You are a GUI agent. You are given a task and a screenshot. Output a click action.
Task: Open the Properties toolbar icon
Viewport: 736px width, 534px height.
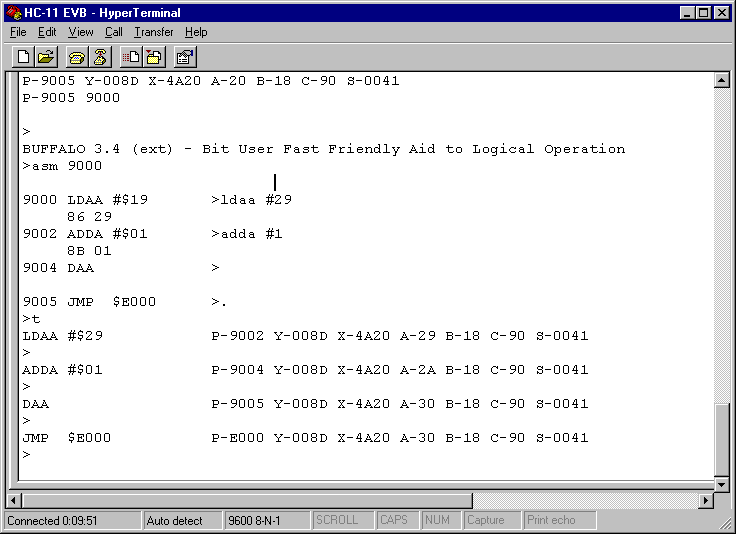click(185, 56)
